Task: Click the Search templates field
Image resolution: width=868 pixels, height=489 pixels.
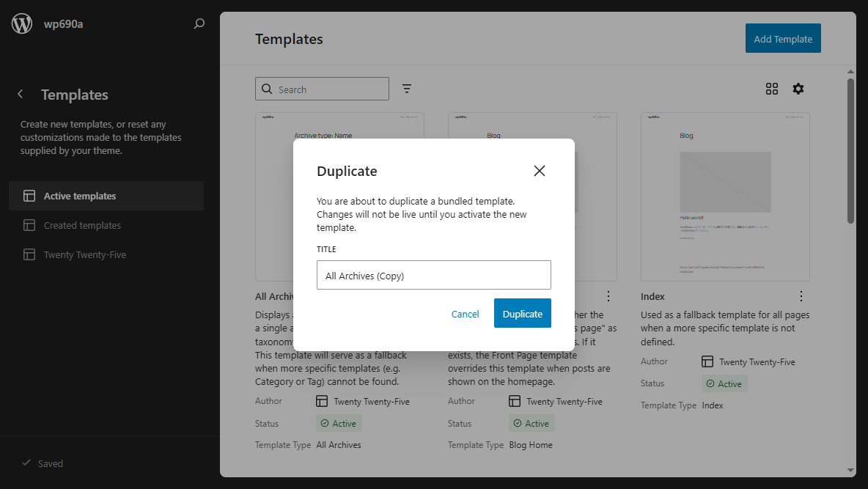Action: tap(330, 89)
